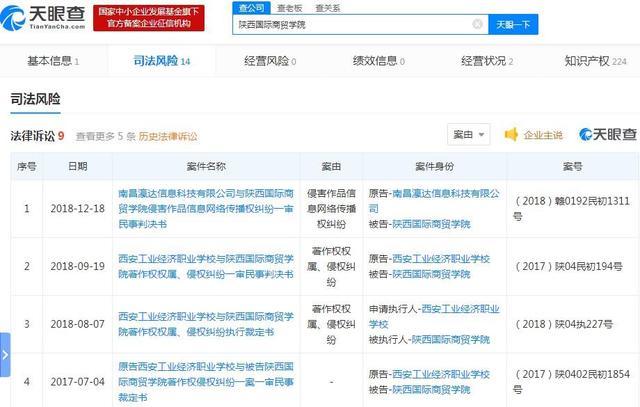Screen dimensions: 640x407
Task: Click the 法律诉讼 9 section heading
Action: tap(38, 136)
